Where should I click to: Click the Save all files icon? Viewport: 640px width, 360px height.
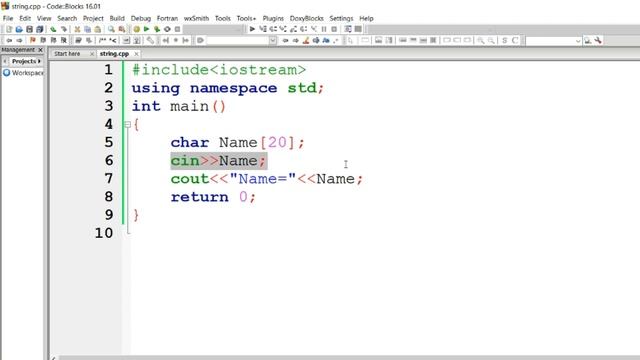40,29
